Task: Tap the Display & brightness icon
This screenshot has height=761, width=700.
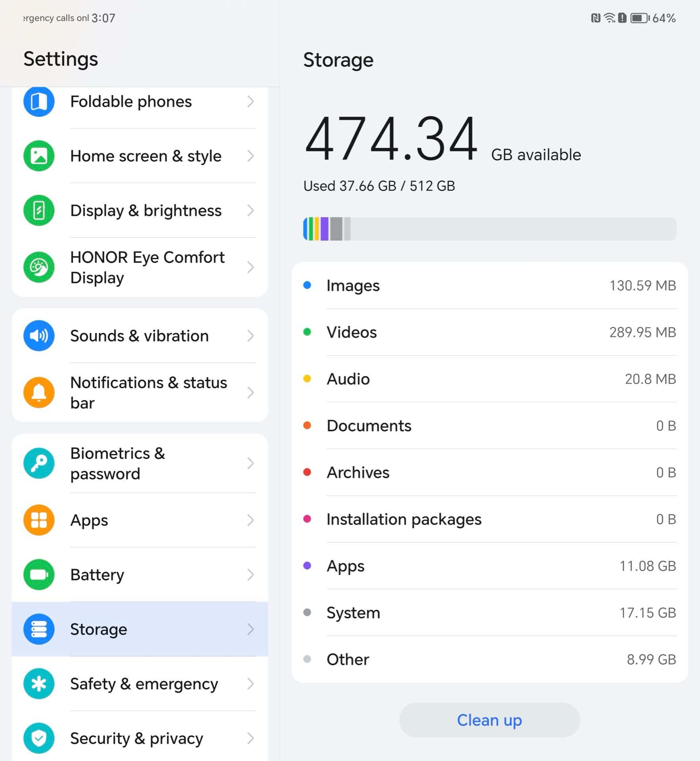Action: pyautogui.click(x=39, y=210)
